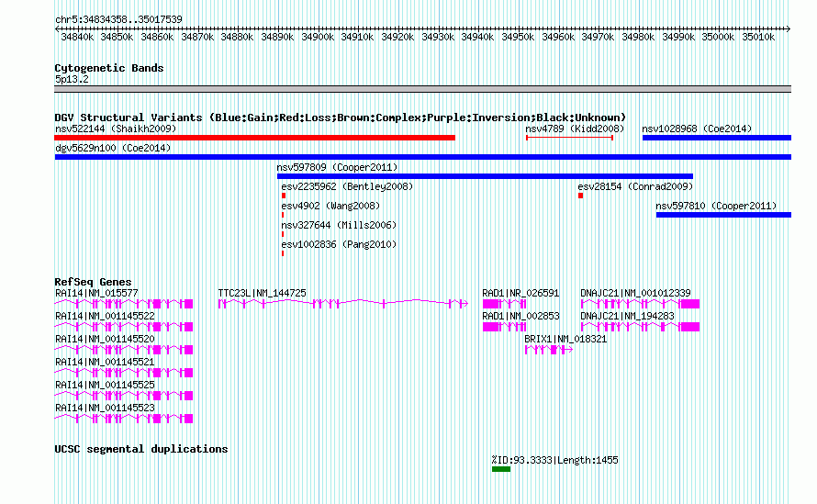Open the dgv5629n100 (Coe2014) label

[113, 148]
